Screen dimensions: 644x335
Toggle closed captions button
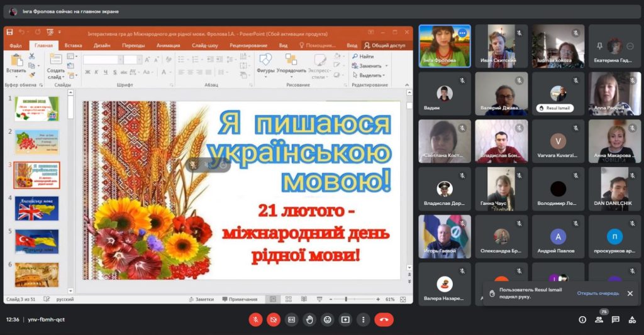[x=291, y=319]
